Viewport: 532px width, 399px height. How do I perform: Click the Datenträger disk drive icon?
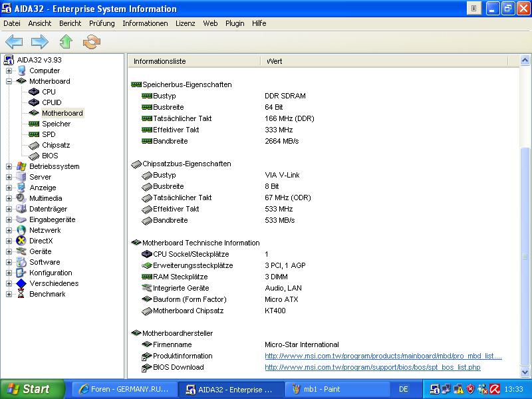pyautogui.click(x=21, y=209)
